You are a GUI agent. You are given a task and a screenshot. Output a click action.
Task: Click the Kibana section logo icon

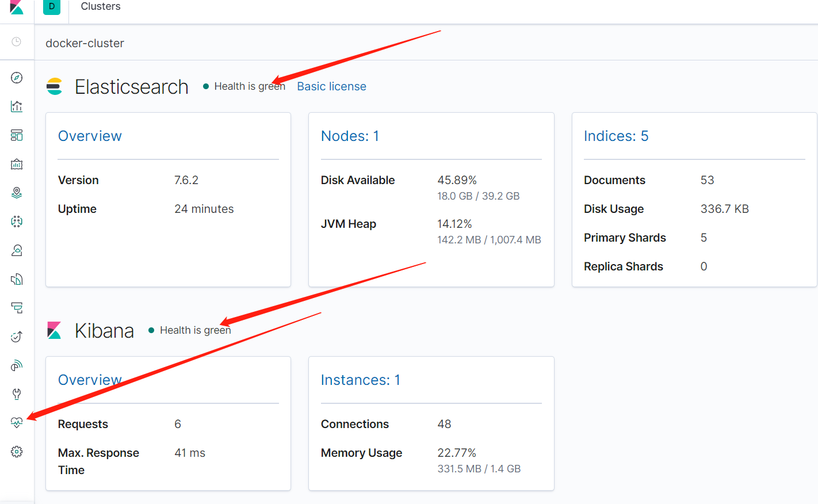(55, 330)
